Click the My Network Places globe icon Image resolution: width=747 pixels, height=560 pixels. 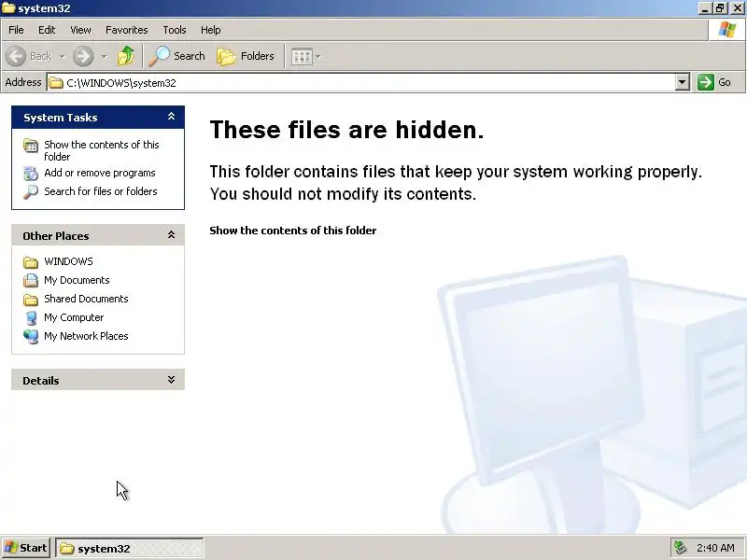31,336
